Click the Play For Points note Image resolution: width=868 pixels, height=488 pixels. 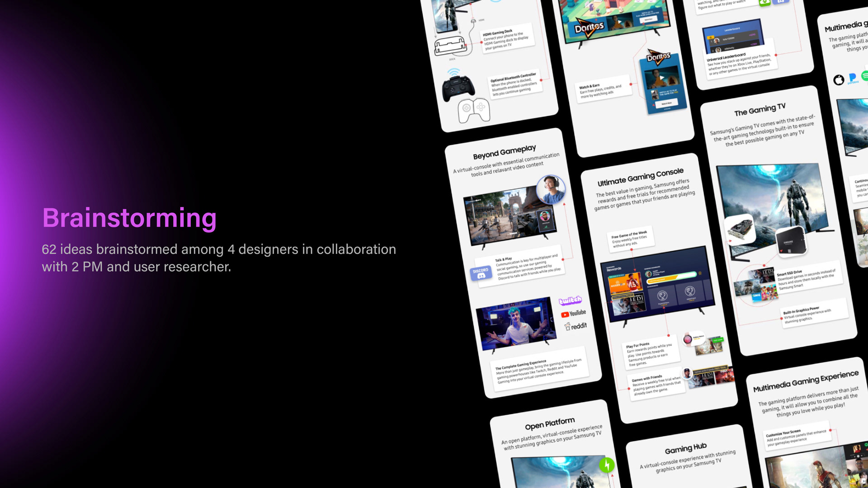[650, 353]
